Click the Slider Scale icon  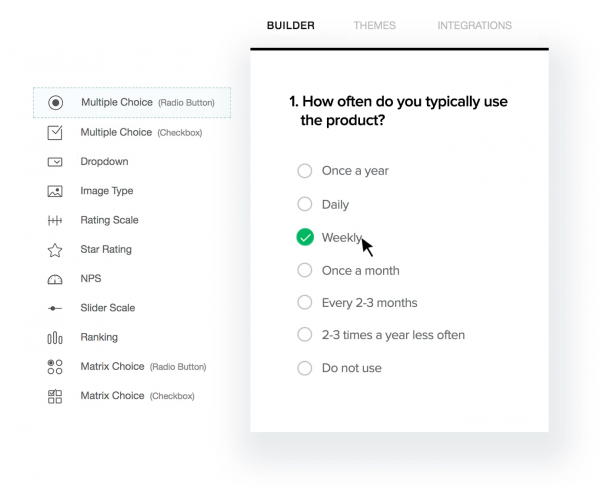pyautogui.click(x=56, y=308)
